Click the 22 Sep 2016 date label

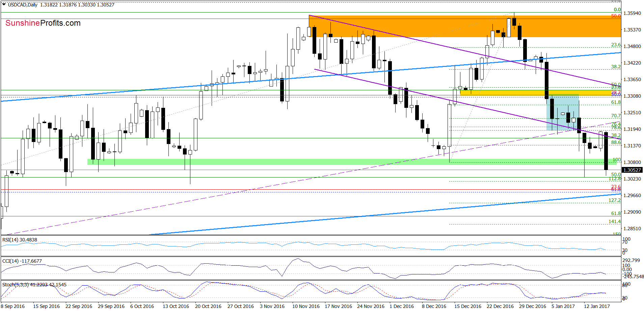click(79, 306)
